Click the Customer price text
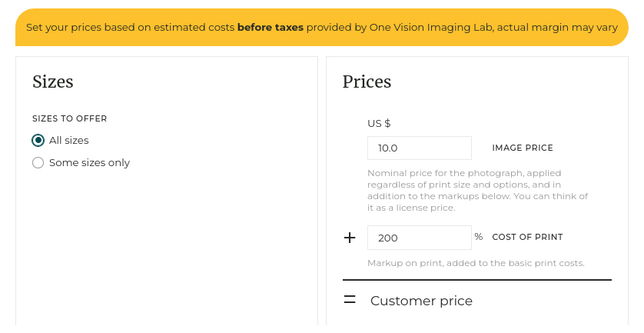 (x=421, y=301)
